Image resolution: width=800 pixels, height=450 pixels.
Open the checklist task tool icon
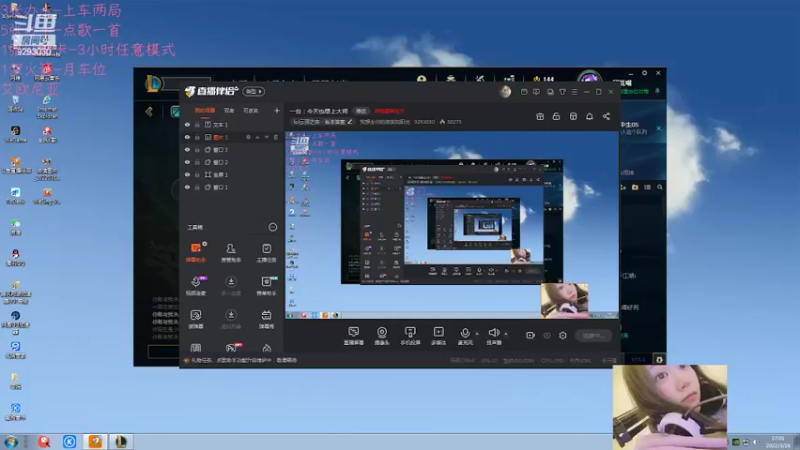click(x=266, y=252)
